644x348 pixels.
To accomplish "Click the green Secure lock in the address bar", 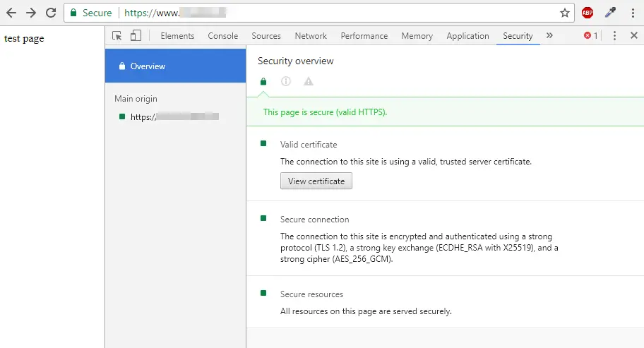I will 91,13.
